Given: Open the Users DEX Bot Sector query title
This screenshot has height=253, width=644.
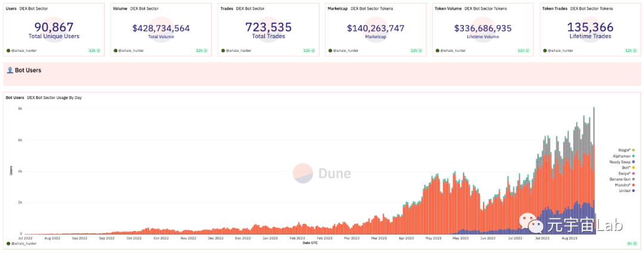Looking at the screenshot, I should point(28,8).
